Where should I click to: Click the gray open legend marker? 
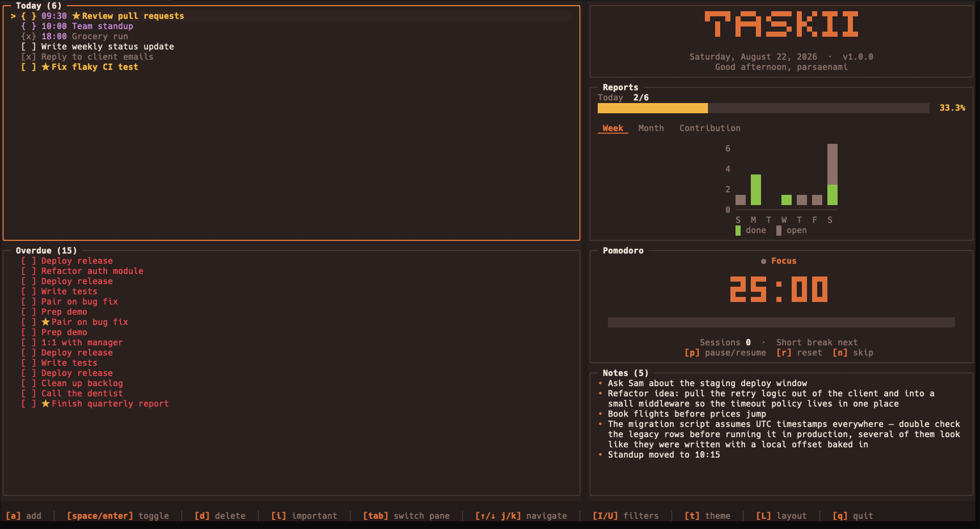[779, 231]
